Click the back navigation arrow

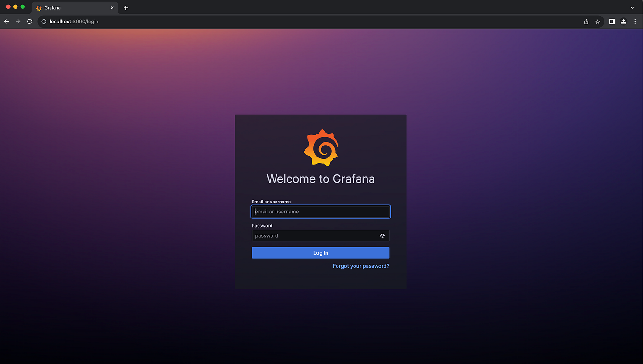coord(6,21)
